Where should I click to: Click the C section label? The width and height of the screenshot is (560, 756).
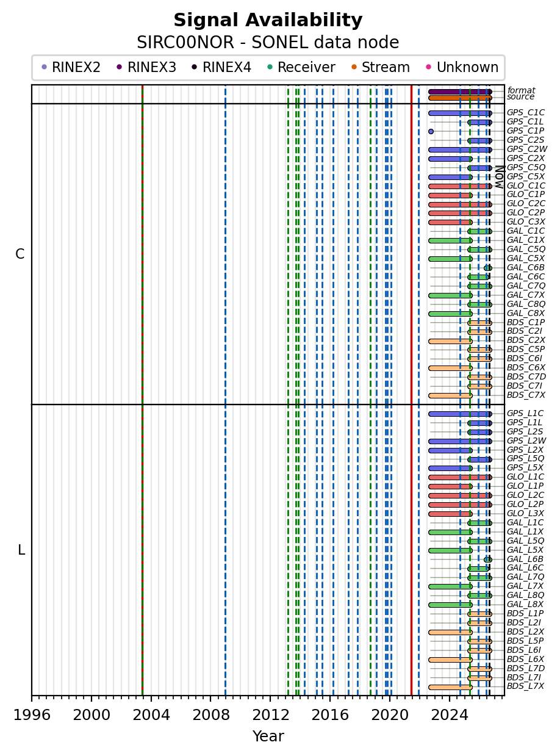point(20,254)
